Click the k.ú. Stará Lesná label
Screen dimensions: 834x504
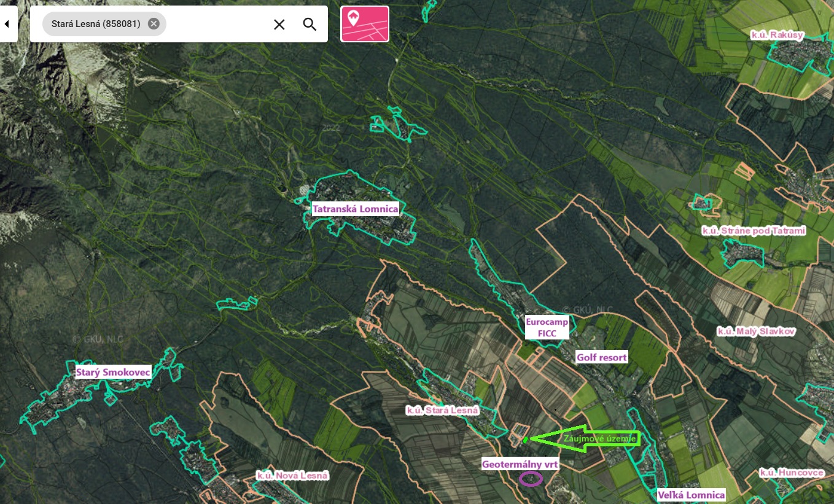[x=442, y=410]
